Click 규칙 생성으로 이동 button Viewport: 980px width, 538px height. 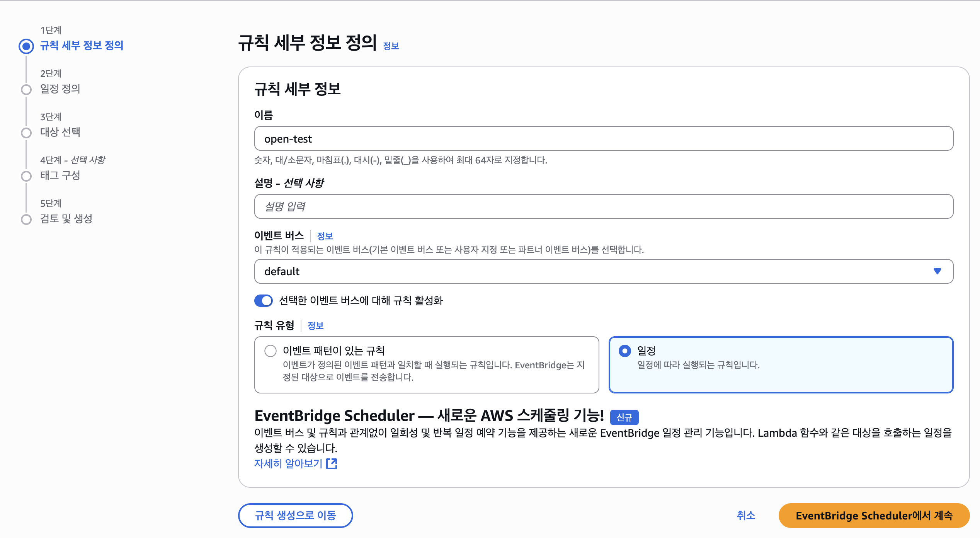[295, 516]
